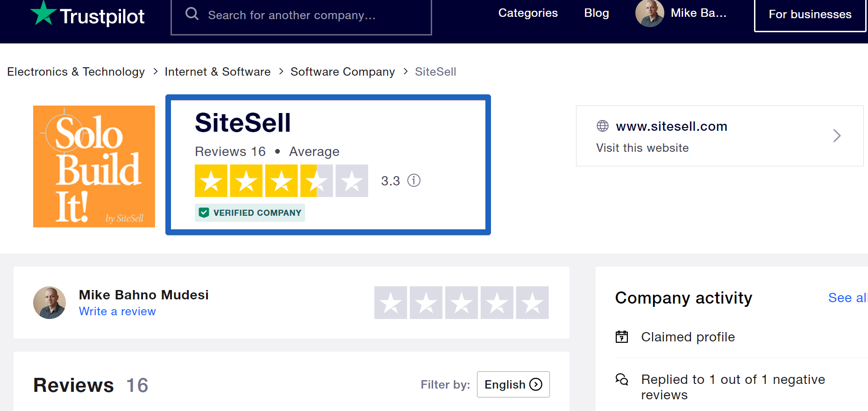
Task: Click the replied reviews chat icon
Action: [x=622, y=379]
